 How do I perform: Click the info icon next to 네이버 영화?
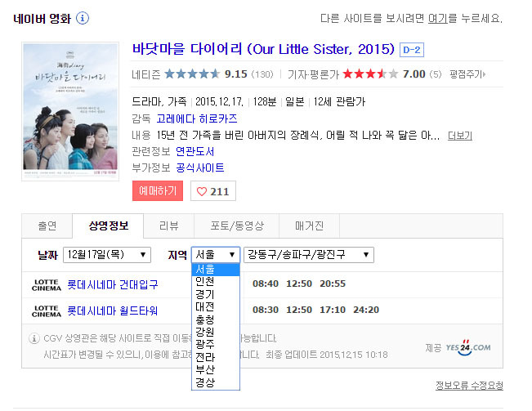[x=83, y=18]
